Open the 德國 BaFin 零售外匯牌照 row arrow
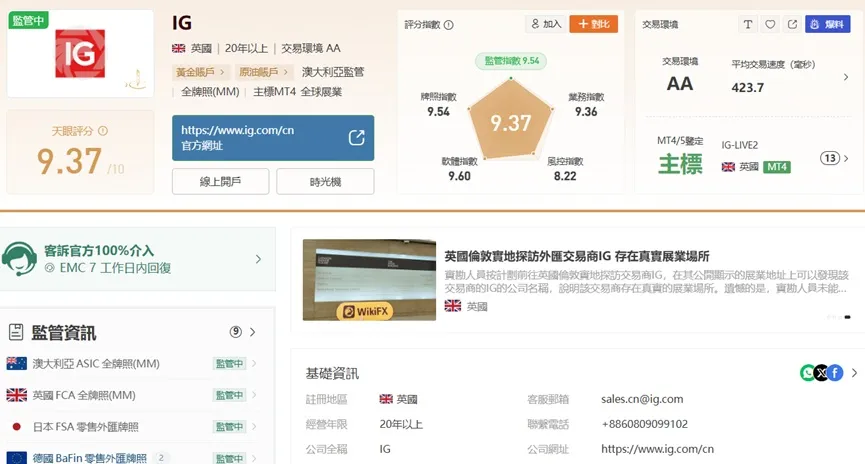The image size is (865, 464). tap(254, 457)
